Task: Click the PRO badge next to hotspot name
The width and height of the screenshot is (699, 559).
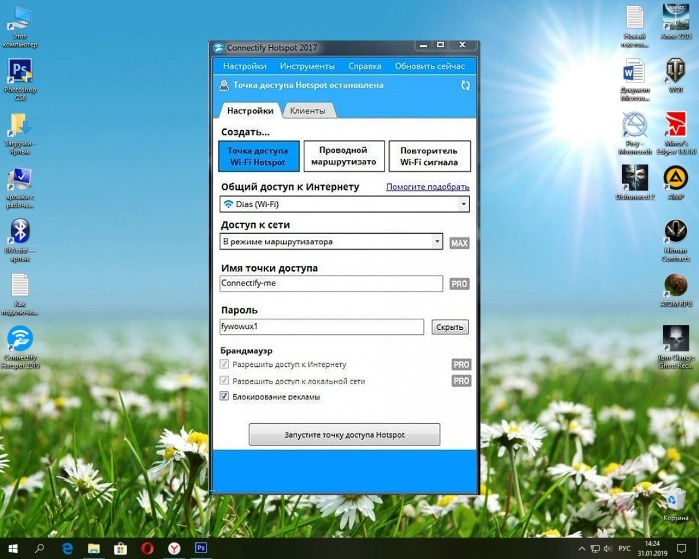Action: coord(459,284)
